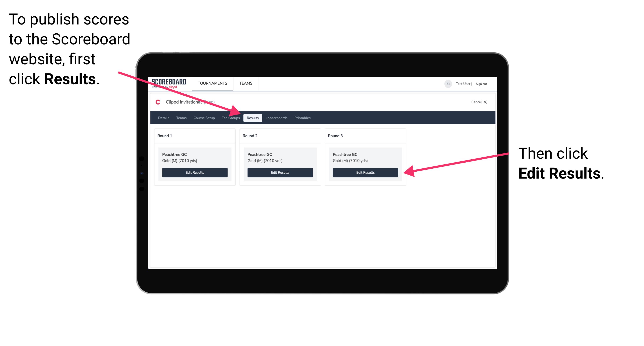This screenshot has height=346, width=644.
Task: Click Edit Results for Round 2
Action: (280, 173)
